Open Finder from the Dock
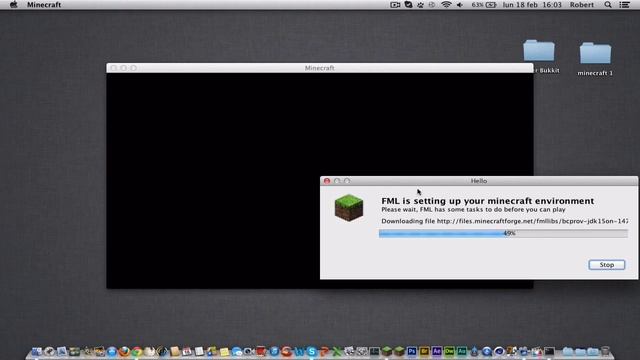The image size is (640, 360). click(37, 351)
